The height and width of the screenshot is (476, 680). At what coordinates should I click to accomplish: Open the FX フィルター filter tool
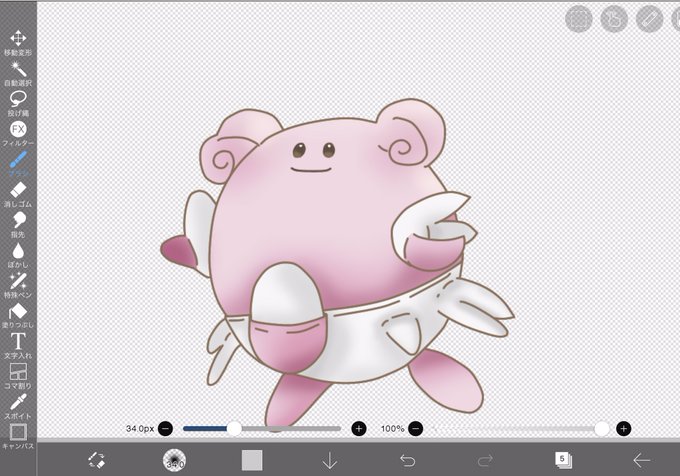tap(18, 134)
